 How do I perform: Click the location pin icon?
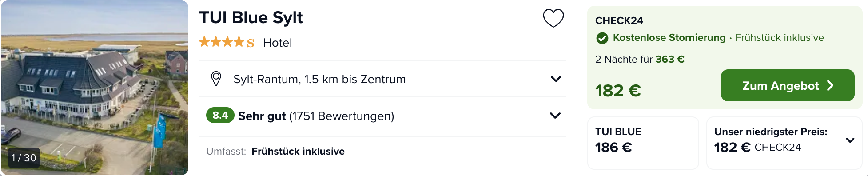[x=216, y=79]
